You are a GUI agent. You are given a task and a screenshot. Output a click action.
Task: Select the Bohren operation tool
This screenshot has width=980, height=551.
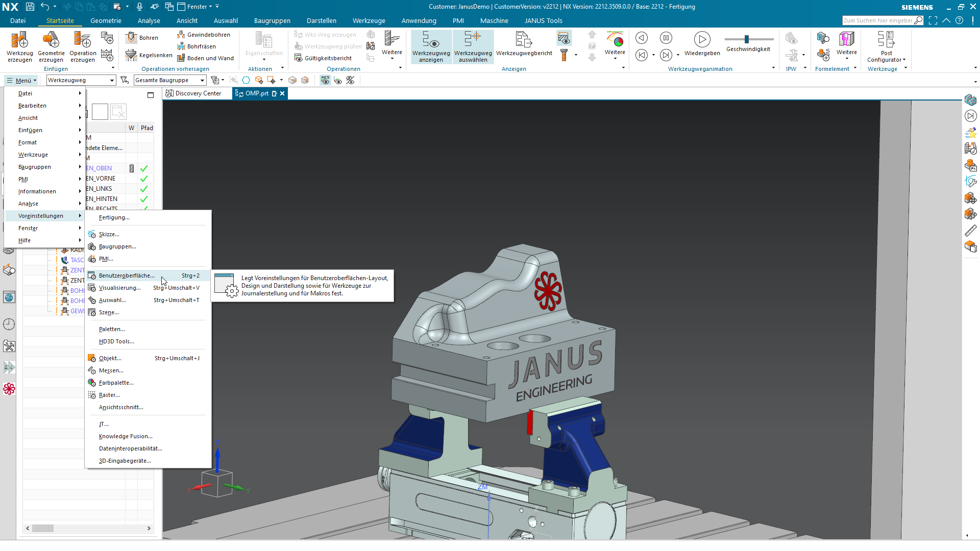142,38
